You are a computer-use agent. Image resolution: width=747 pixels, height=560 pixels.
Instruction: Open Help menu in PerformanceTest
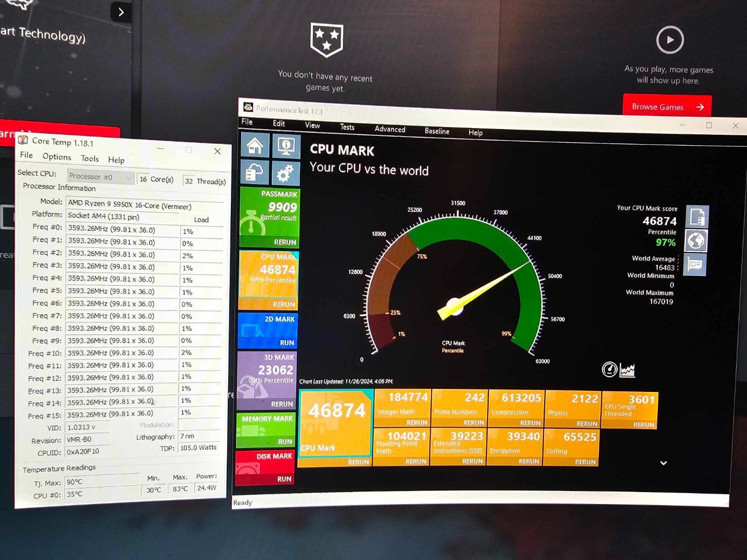coord(475,133)
